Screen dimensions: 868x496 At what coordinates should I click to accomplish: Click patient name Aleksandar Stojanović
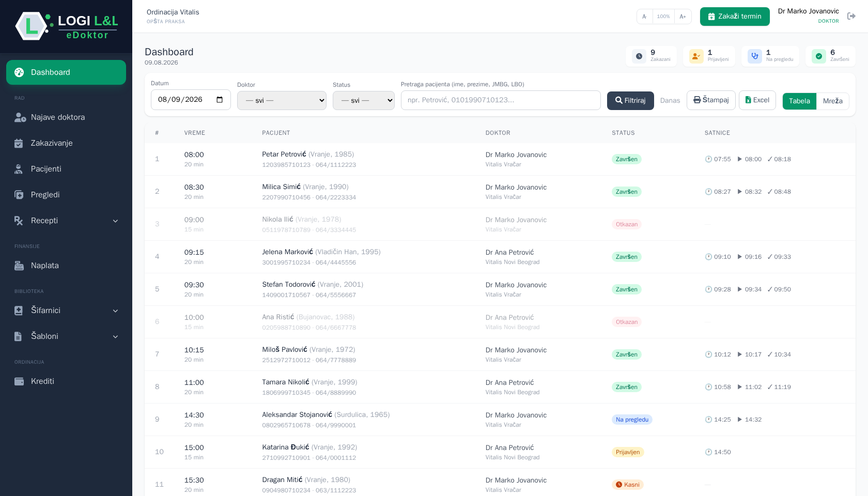[x=297, y=415]
